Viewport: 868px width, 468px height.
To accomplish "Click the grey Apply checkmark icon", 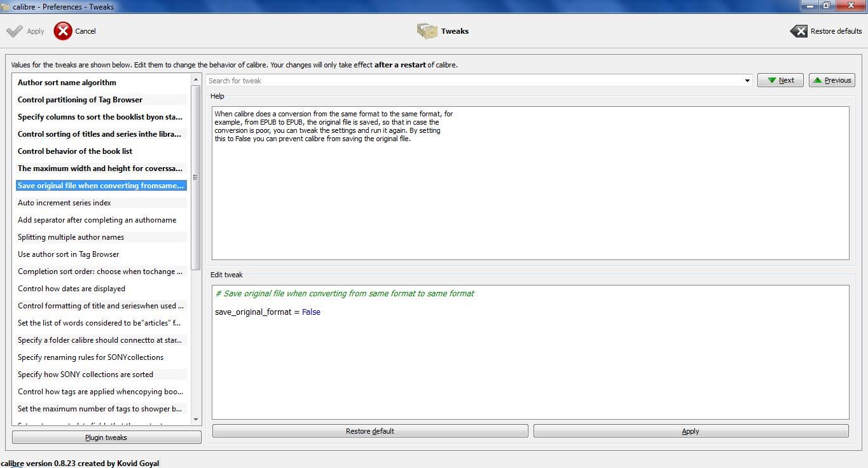I will pos(15,31).
